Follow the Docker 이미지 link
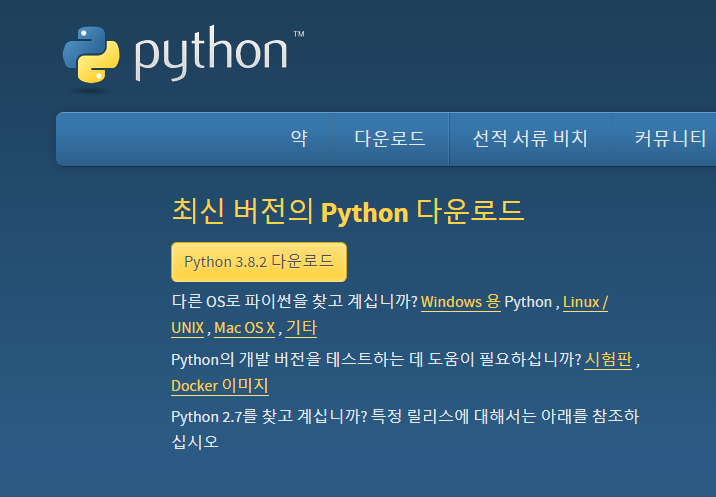The width and height of the screenshot is (716, 497). point(220,386)
